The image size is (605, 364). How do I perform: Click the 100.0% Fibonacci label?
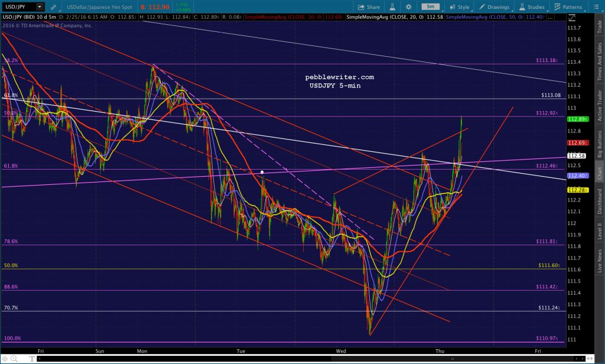pyautogui.click(x=12, y=338)
